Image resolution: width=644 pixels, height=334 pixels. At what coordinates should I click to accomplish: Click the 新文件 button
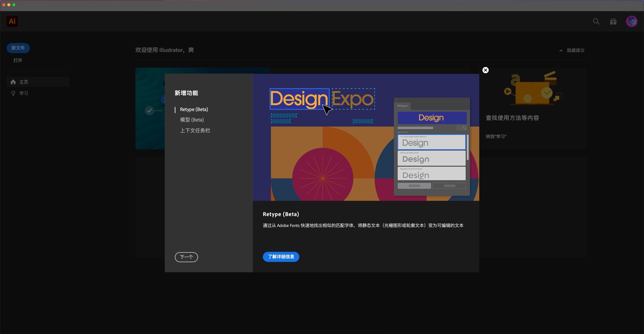[x=18, y=48]
